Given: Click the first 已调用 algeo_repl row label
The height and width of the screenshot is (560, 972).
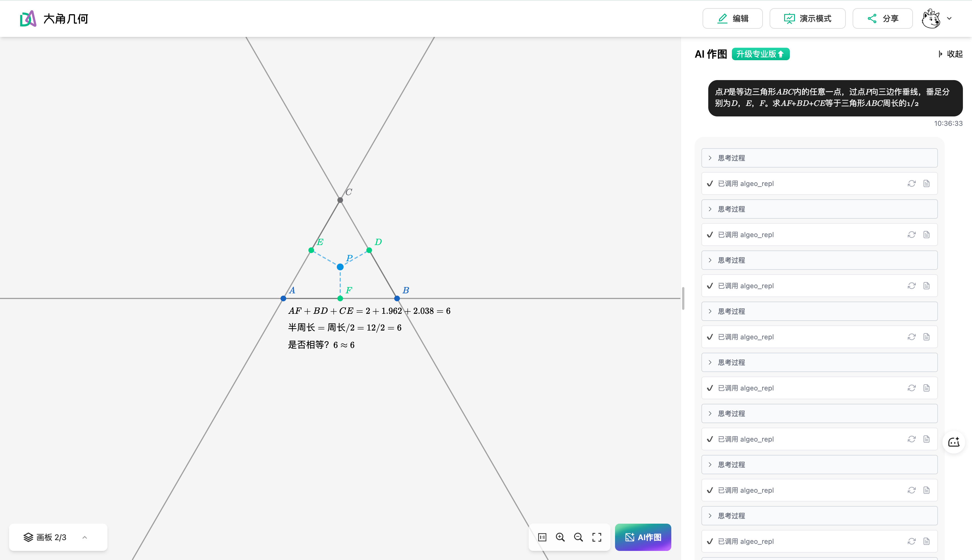Looking at the screenshot, I should (746, 183).
